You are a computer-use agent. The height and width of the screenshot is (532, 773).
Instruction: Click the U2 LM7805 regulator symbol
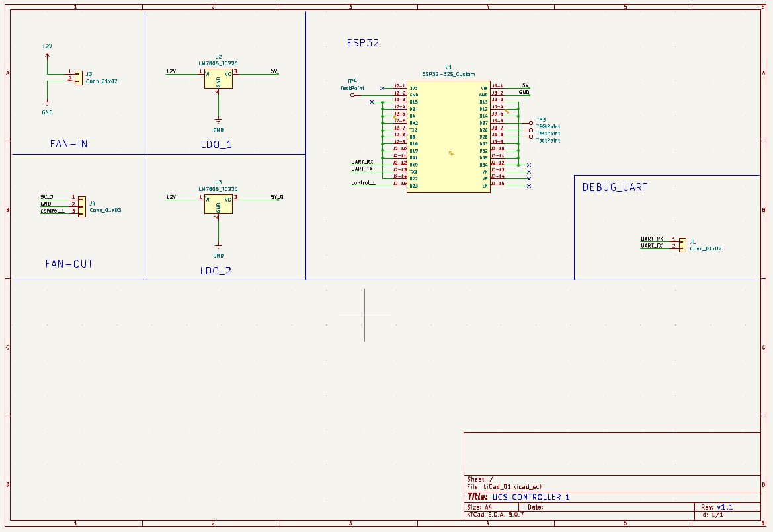pyautogui.click(x=218, y=79)
